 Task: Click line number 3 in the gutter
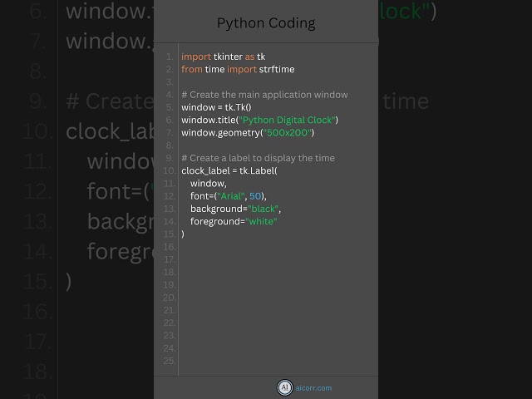click(x=170, y=82)
